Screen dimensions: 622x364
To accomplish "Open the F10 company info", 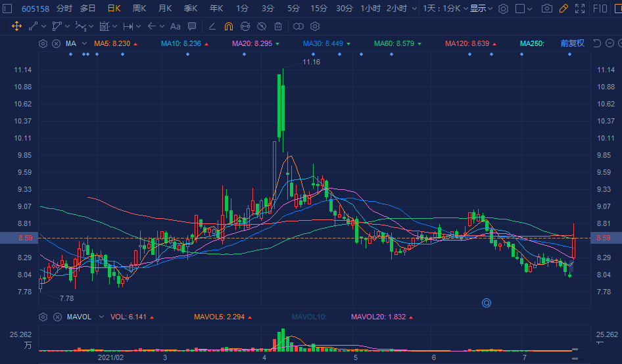I will [x=600, y=9].
